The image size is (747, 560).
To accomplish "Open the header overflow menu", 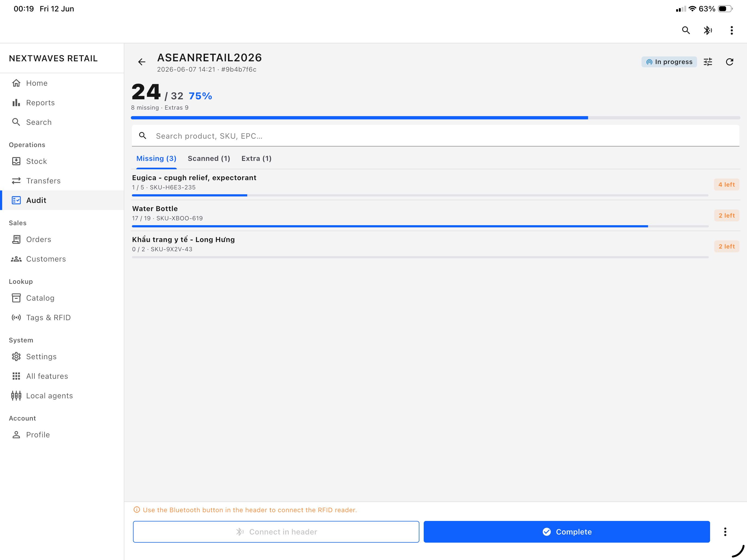I will coord(732,30).
